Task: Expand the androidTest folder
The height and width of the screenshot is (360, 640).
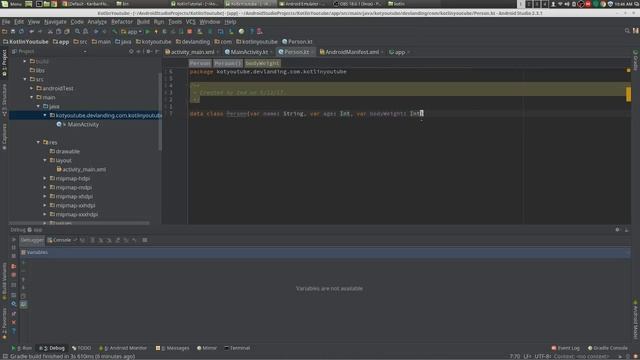Action: pyautogui.click(x=31, y=88)
